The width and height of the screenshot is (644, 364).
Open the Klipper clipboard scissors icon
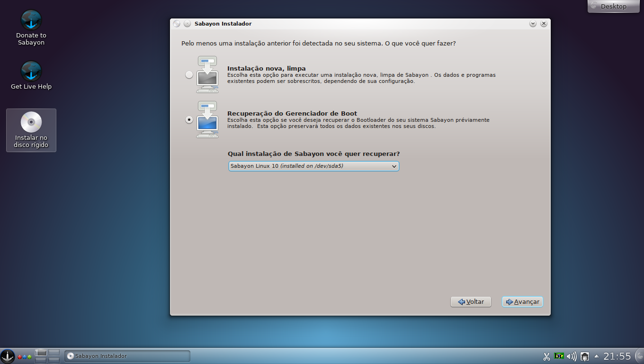pos(546,356)
